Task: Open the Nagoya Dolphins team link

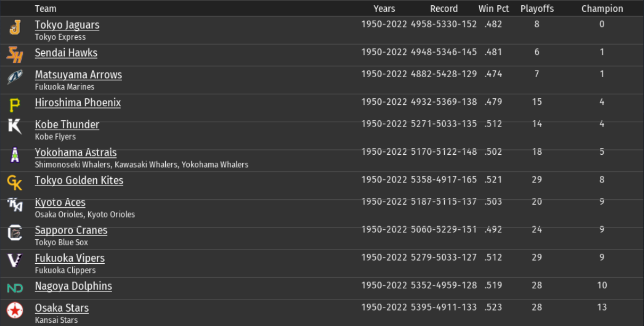Action: point(73,286)
